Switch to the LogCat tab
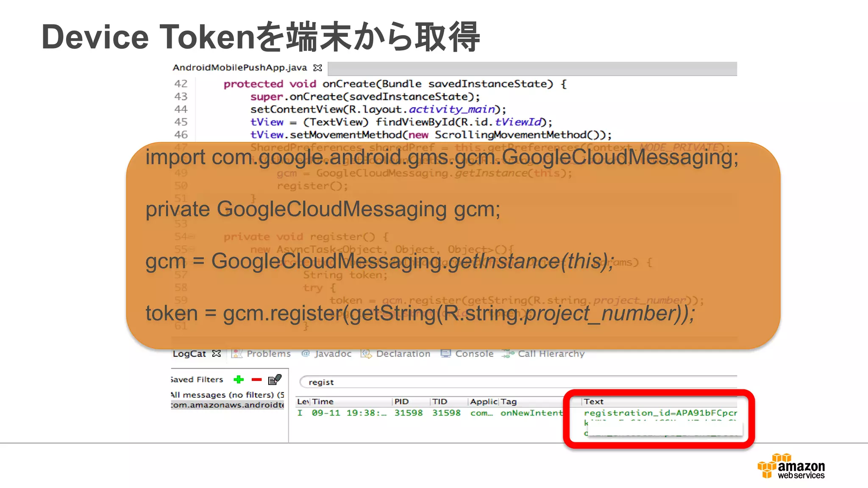The height and width of the screenshot is (488, 868). (189, 354)
